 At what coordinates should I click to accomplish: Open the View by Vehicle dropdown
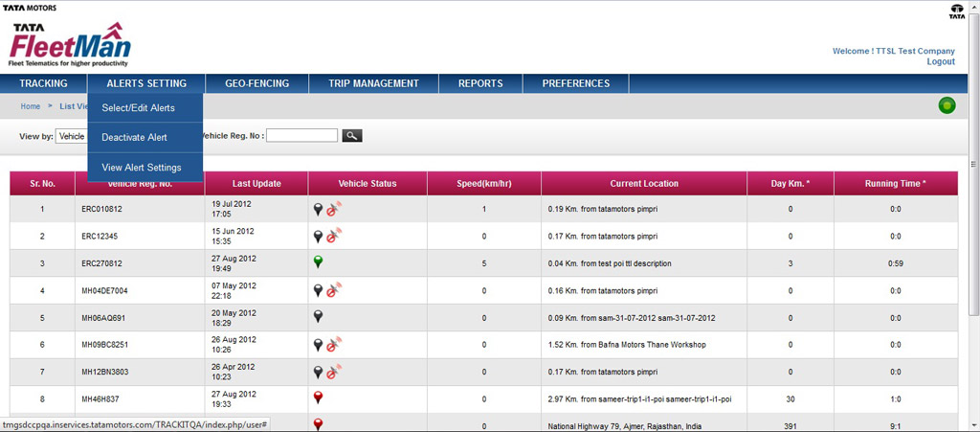click(71, 136)
